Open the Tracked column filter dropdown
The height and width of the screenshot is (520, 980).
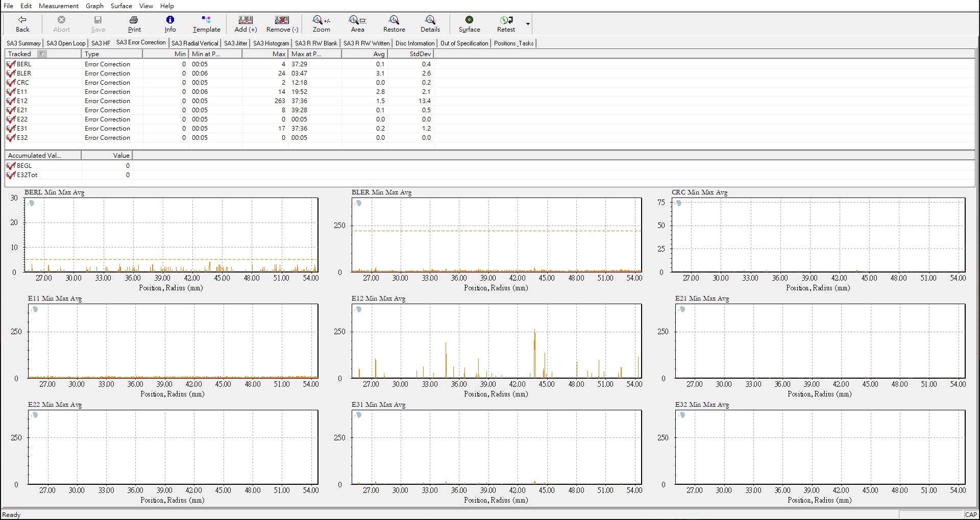point(42,54)
